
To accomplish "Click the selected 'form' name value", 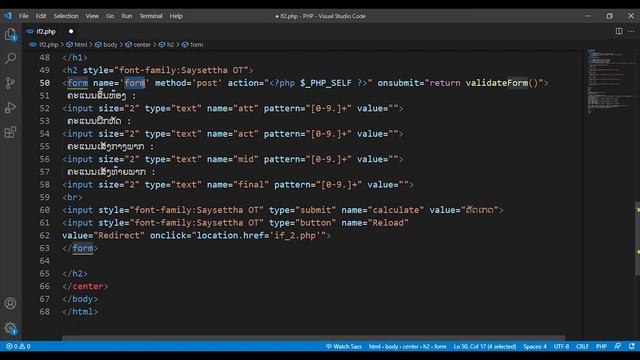I will 135,83.
